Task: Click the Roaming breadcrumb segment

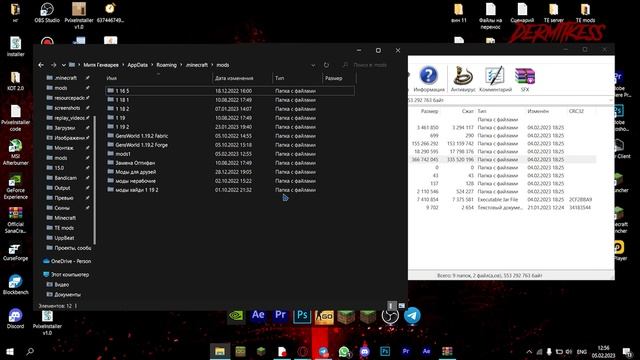Action: [x=167, y=65]
